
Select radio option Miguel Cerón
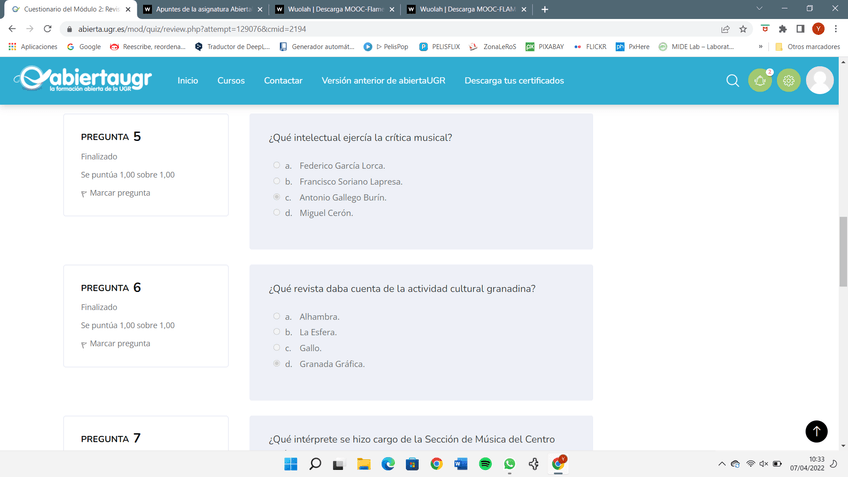click(276, 213)
